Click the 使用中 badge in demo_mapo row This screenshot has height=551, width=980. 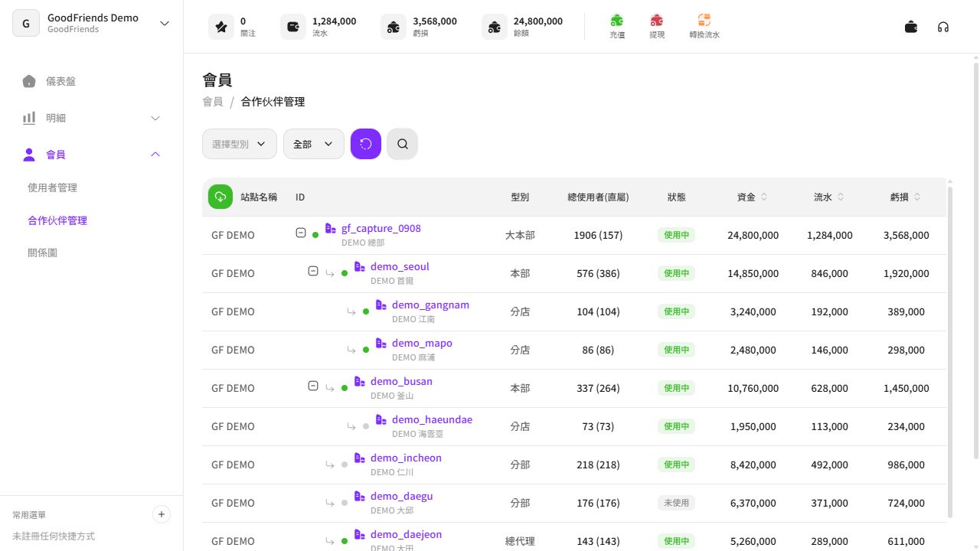click(676, 350)
